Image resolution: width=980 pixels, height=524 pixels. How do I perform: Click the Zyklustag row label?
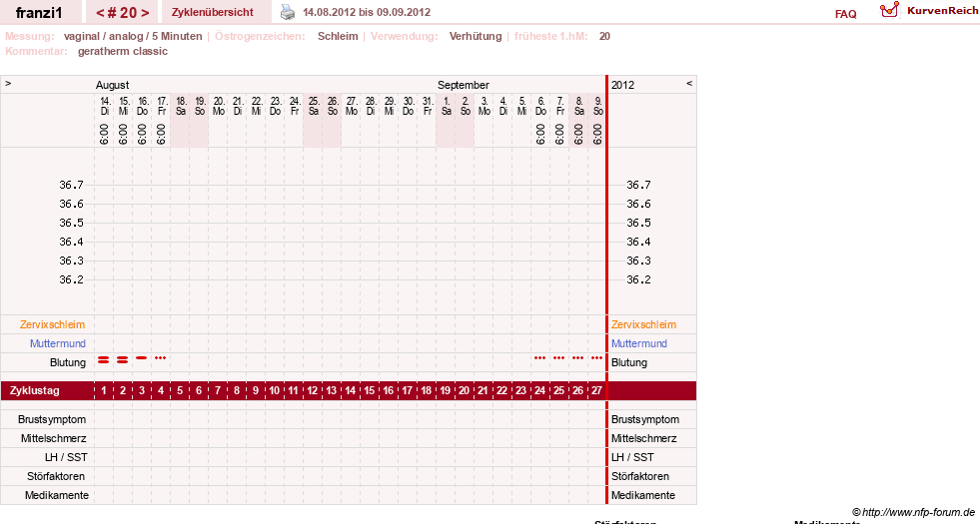[35, 391]
